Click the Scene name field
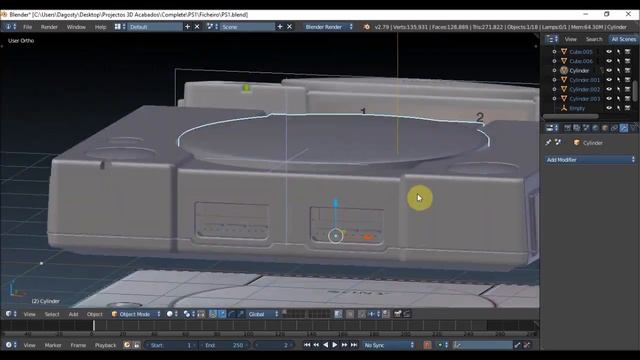Image resolution: width=640 pixels, height=360 pixels. coord(247,27)
